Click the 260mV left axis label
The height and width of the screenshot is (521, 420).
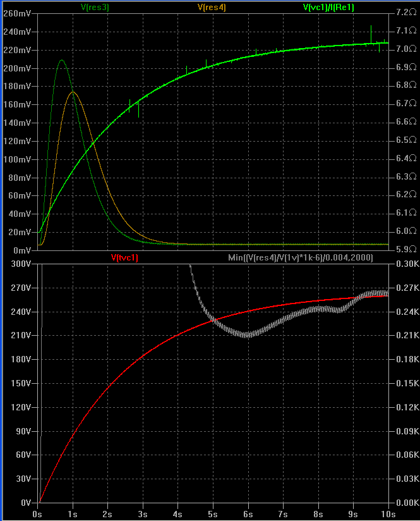tap(17, 14)
